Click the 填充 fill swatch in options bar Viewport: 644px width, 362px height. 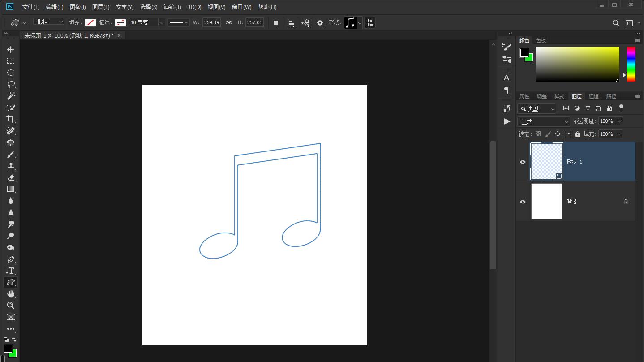(x=90, y=22)
